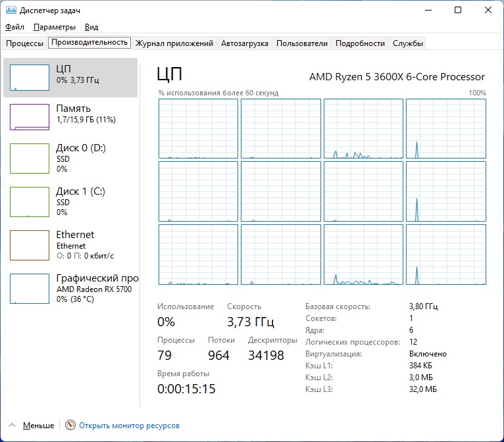Switch to the Журнал приложений tab
504x442 pixels.
pos(174,43)
